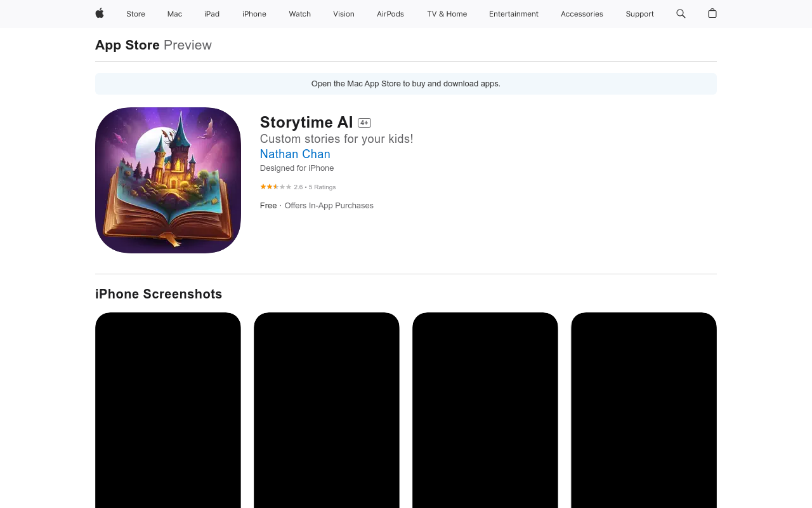Click 'Custom stories for your kids!' subtitle
Image resolution: width=812 pixels, height=508 pixels.
click(336, 138)
